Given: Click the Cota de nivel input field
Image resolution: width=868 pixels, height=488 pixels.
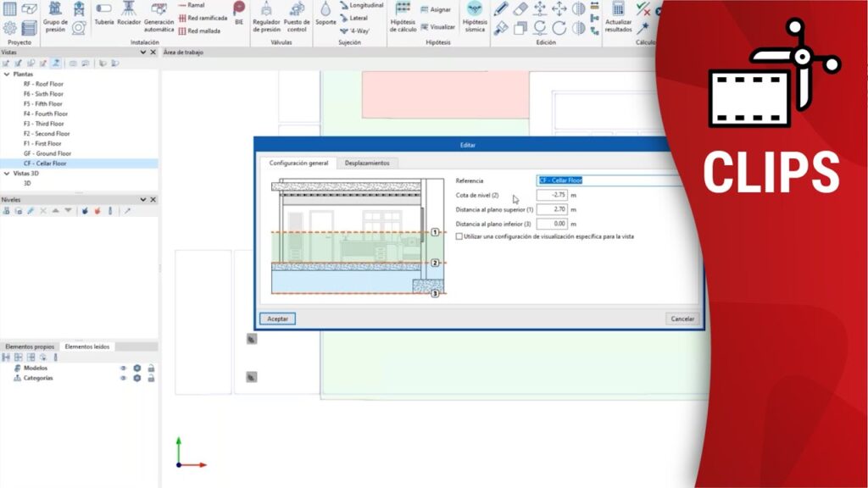Looking at the screenshot, I should click(551, 195).
